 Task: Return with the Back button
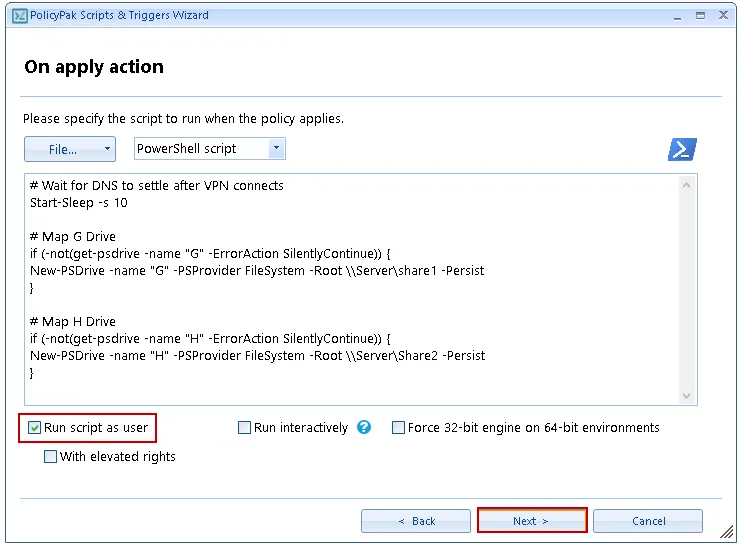[416, 521]
